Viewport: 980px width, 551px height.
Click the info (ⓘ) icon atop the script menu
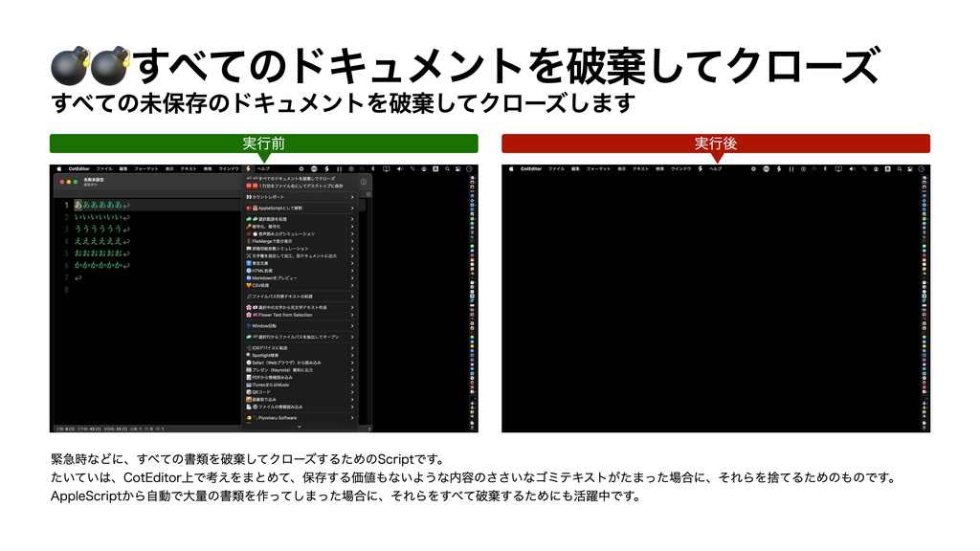coord(364,181)
